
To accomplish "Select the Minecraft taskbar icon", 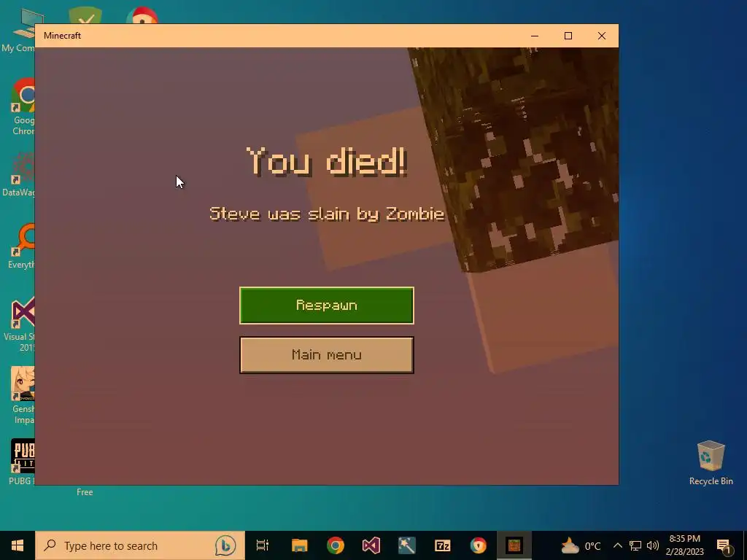I will coord(514,545).
